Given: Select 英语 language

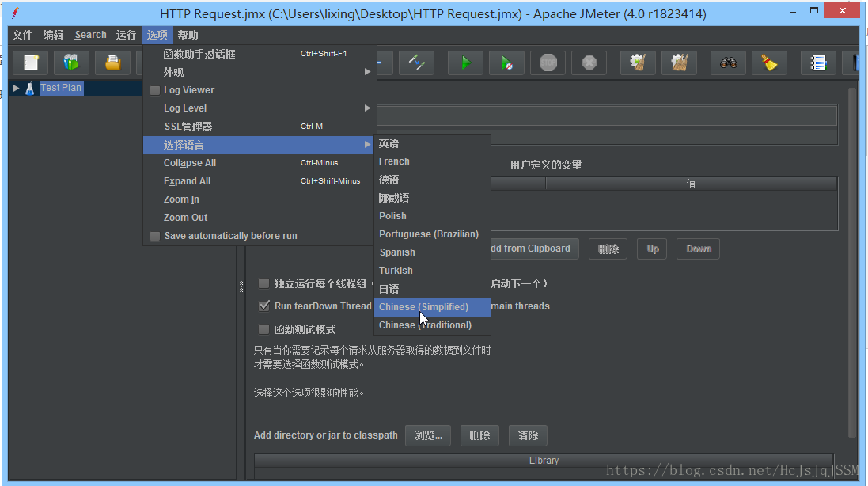Looking at the screenshot, I should coord(432,143).
